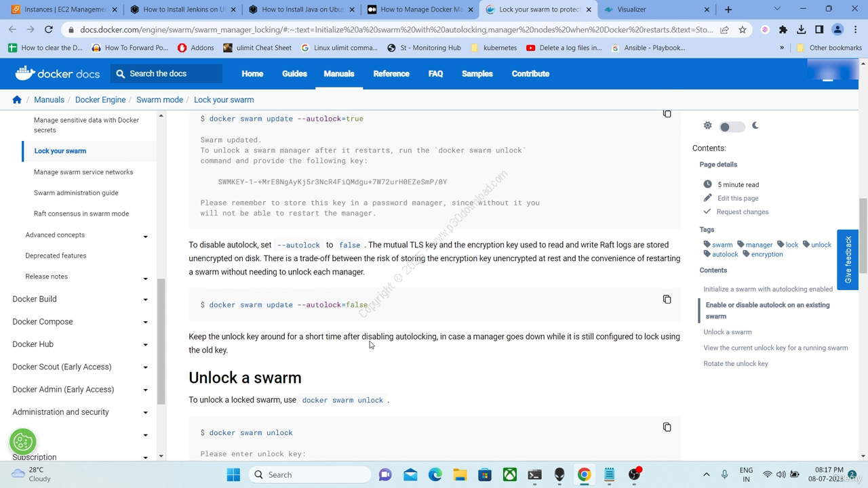Screen dimensions: 868x488
Task: Switch to the Visualizer browser tab
Action: click(x=656, y=9)
